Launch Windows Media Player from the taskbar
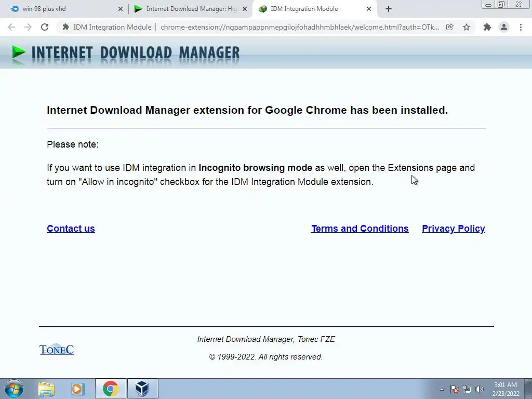532x399 pixels. (x=78, y=389)
